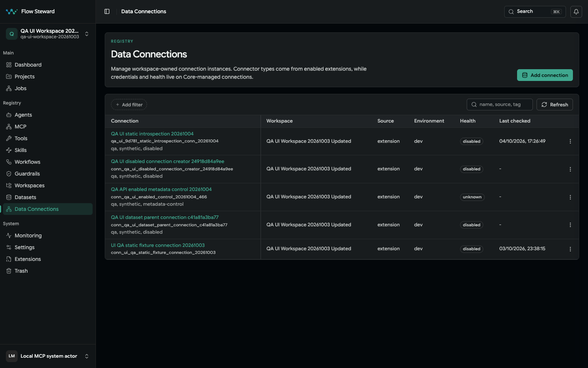The width and height of the screenshot is (588, 368).
Task: Click the Source column header
Action: pyautogui.click(x=386, y=121)
